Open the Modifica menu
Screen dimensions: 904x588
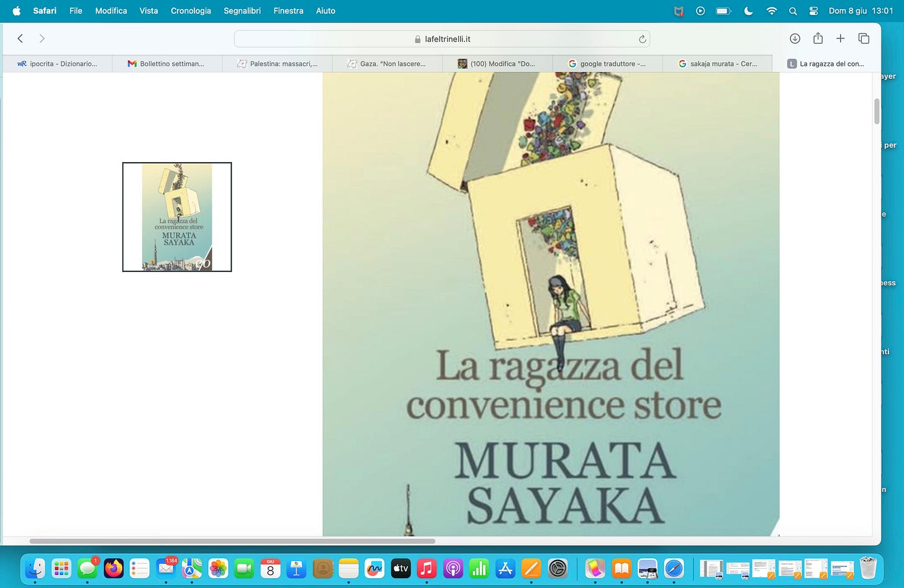[111, 11]
